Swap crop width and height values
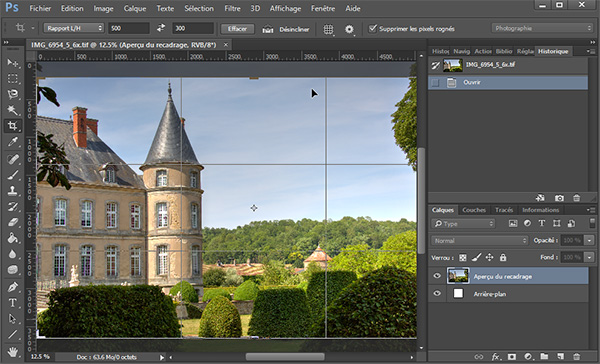This screenshot has width=600, height=364. [161, 28]
